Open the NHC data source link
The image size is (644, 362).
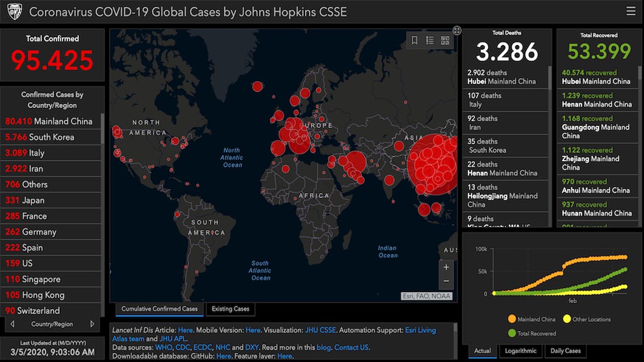click(223, 347)
